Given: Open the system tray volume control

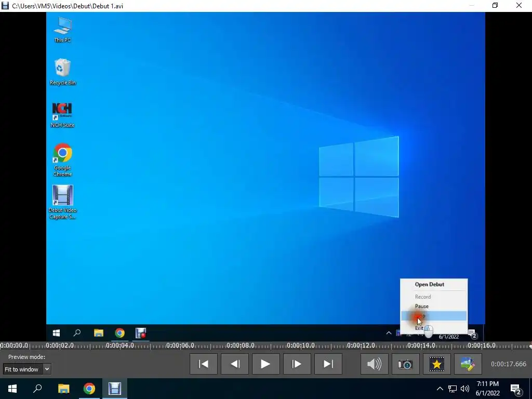Looking at the screenshot, I should click(x=465, y=389).
